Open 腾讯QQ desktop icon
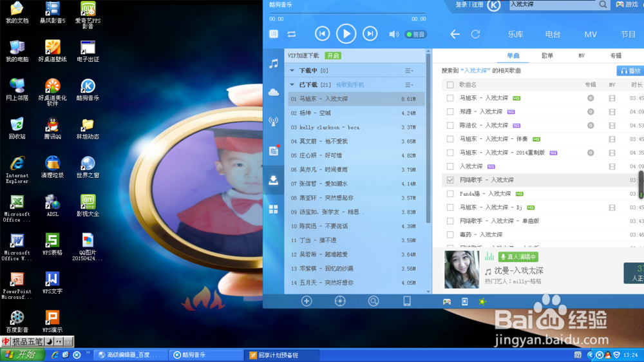 pos(52,128)
